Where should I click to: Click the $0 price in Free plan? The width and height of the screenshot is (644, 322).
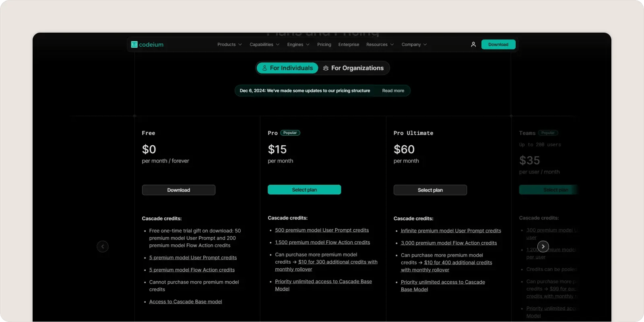149,149
